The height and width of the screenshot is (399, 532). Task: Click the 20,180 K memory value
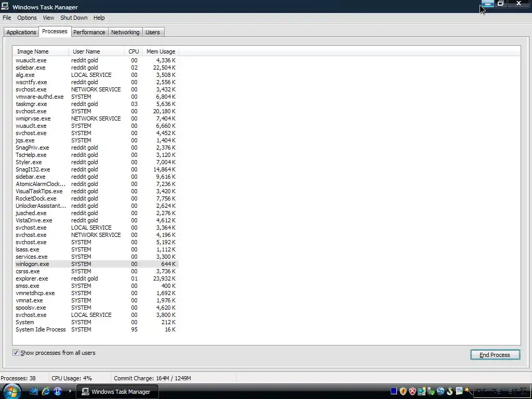[x=164, y=111]
